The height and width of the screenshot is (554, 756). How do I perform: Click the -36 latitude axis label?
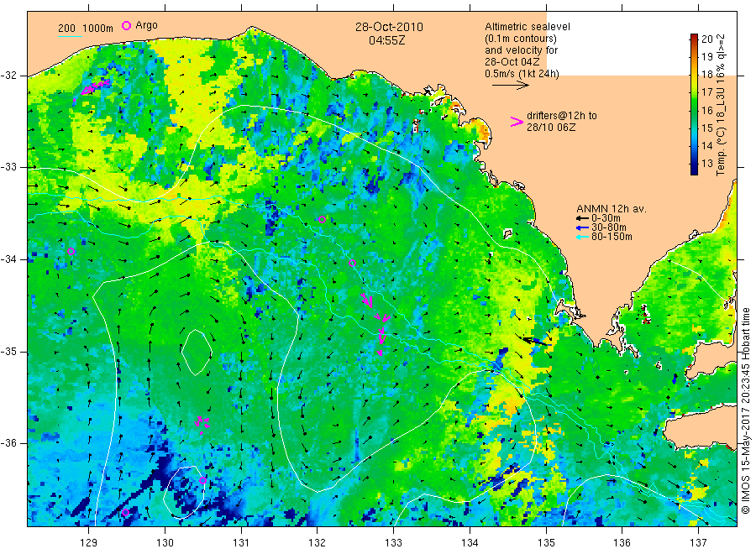coord(8,442)
